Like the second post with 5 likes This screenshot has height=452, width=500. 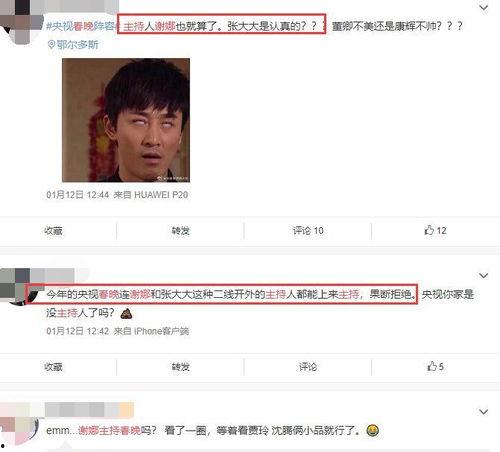point(435,366)
